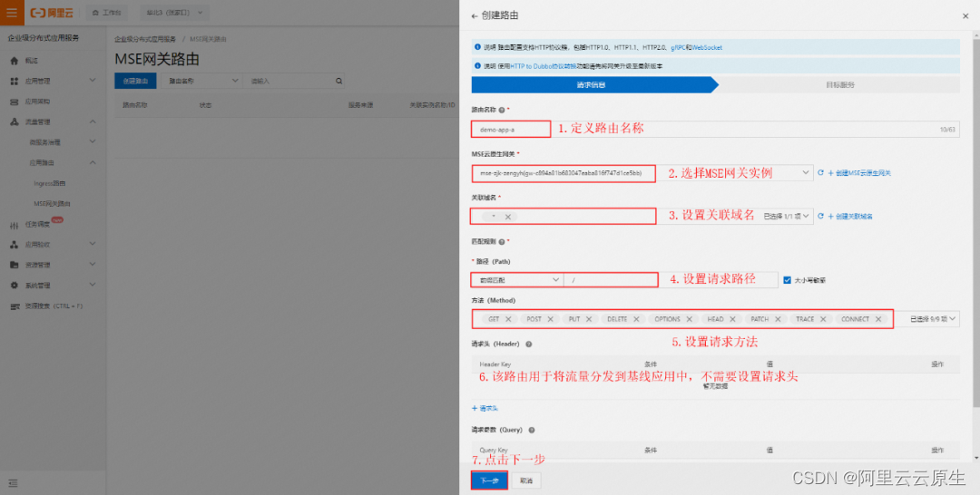Screen dimensions: 980x495
Task: Click the 应用验收 sidebar icon
Action: pos(15,245)
